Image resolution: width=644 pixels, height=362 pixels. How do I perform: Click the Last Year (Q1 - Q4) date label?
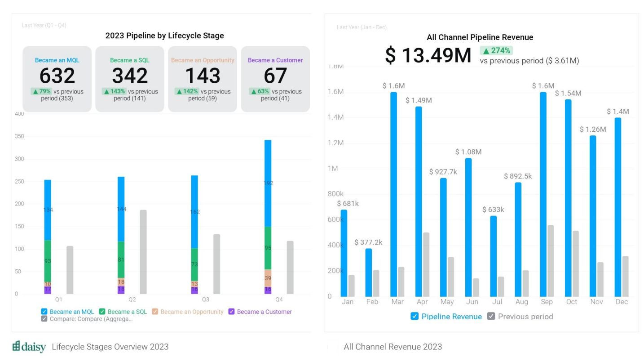(44, 26)
